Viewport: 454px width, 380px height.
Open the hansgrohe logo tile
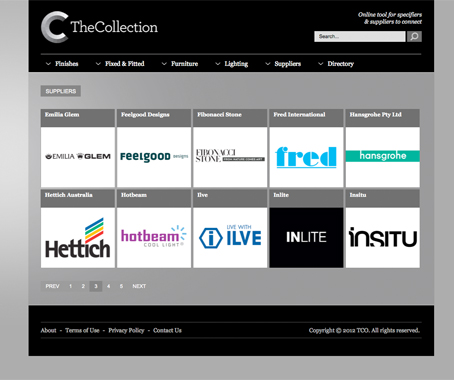coord(383,157)
